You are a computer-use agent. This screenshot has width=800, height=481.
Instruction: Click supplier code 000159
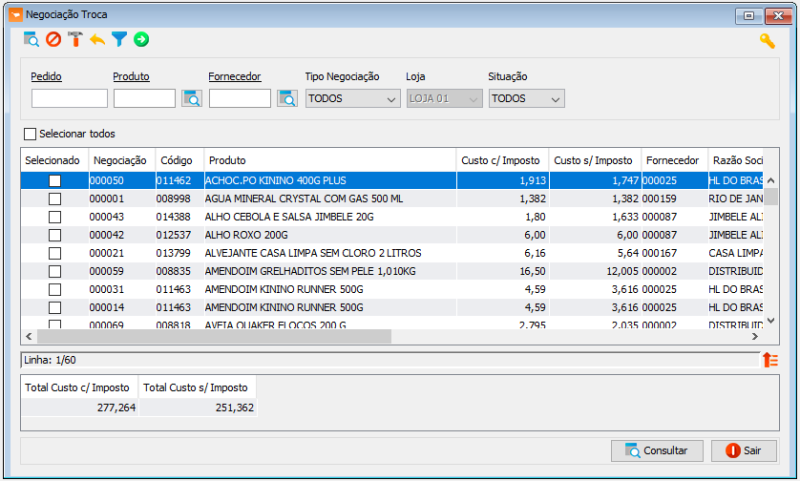coord(659,199)
